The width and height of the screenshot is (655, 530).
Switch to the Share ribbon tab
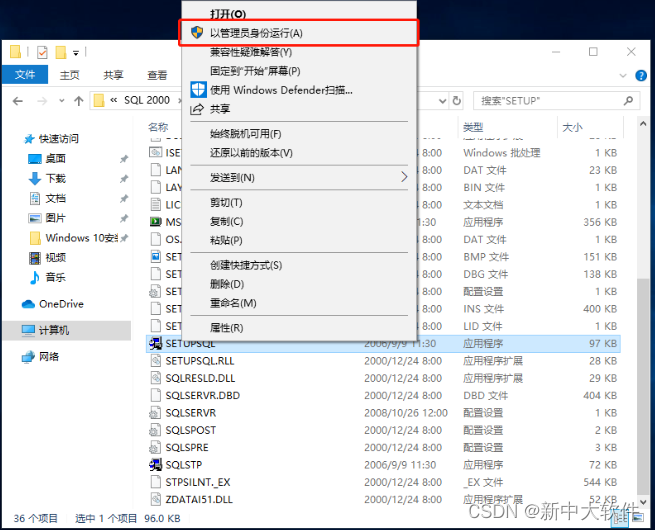pyautogui.click(x=113, y=75)
